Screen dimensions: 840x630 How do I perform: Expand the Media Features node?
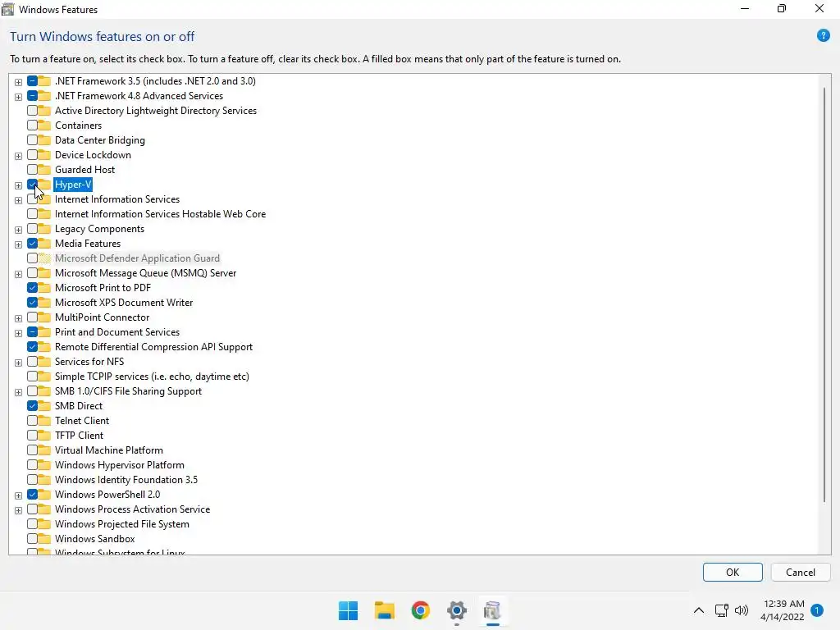(18, 244)
